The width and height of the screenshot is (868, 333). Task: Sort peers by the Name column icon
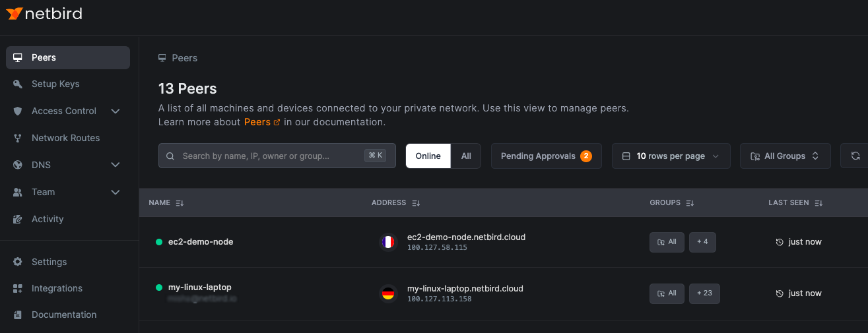180,203
